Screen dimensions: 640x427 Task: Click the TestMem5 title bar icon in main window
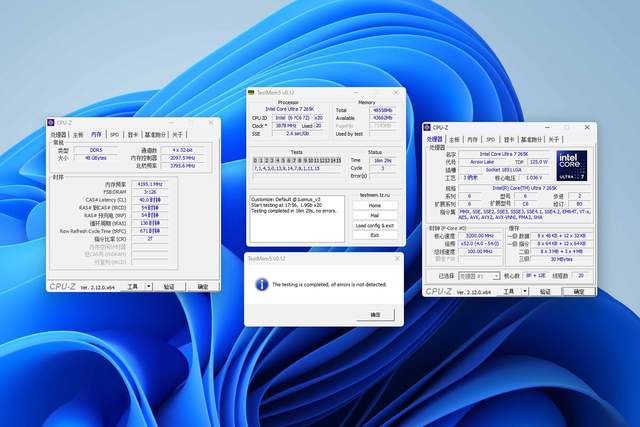click(251, 93)
